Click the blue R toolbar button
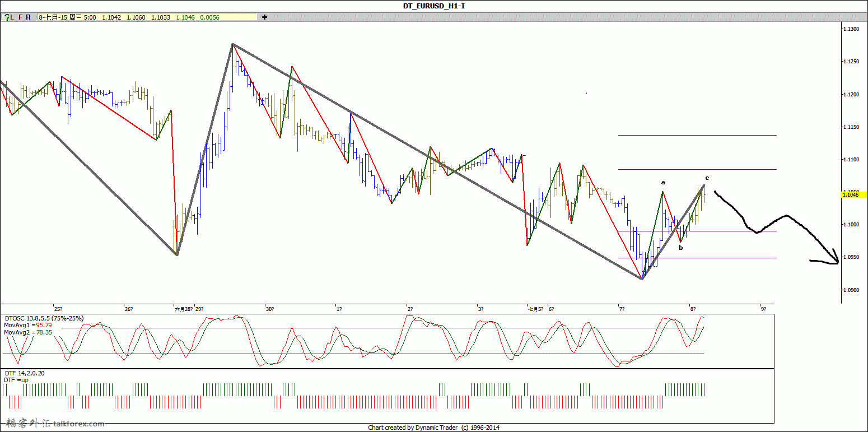The height and width of the screenshot is (432, 868). pyautogui.click(x=28, y=17)
